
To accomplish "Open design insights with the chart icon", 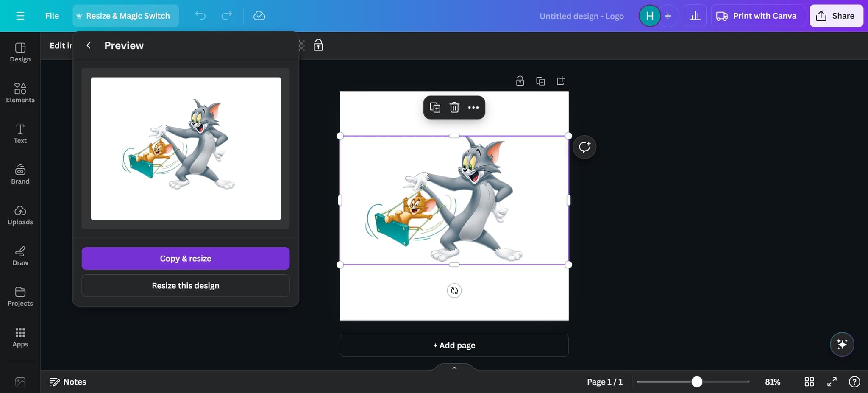I will point(695,16).
